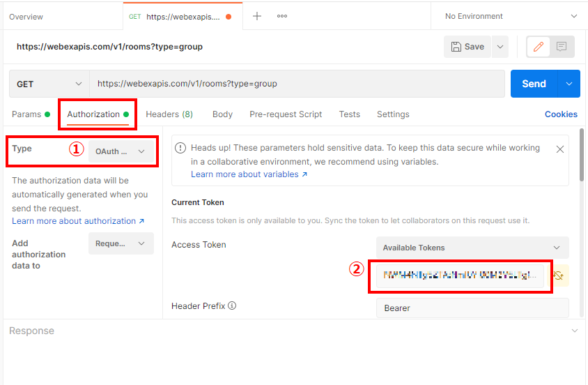Click the Learn more about variables link
The height and width of the screenshot is (385, 588).
tap(249, 174)
